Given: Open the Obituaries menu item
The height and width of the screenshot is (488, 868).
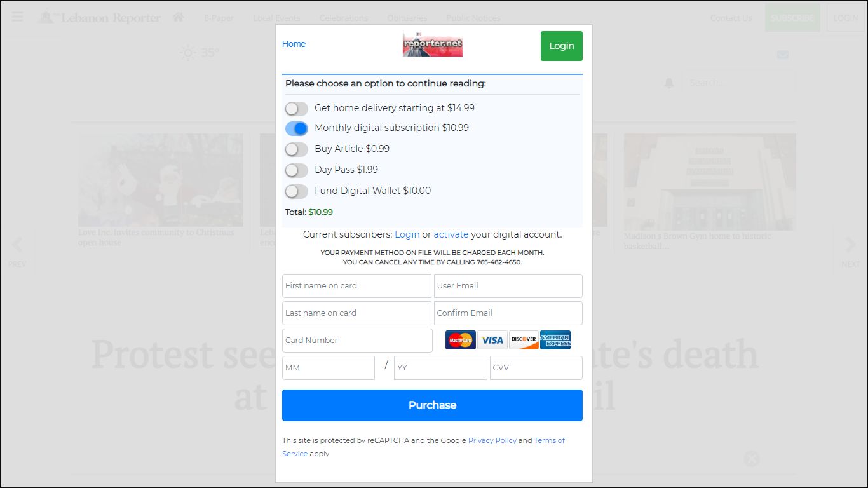Looking at the screenshot, I should (x=407, y=18).
